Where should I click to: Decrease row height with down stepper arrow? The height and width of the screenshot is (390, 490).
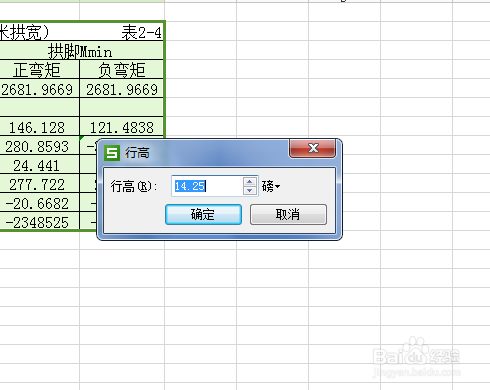pos(250,191)
